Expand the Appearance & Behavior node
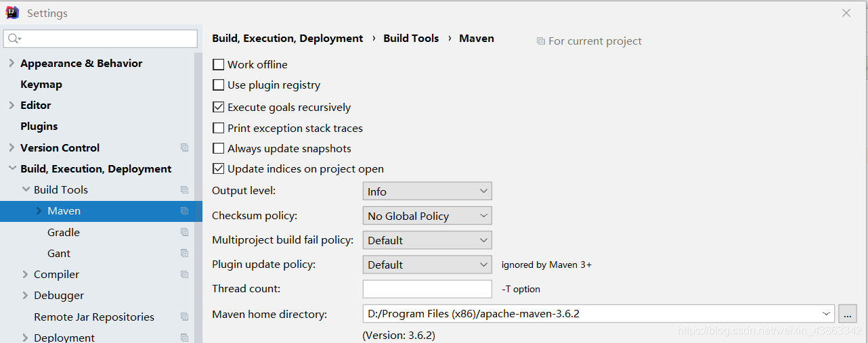 [12, 63]
